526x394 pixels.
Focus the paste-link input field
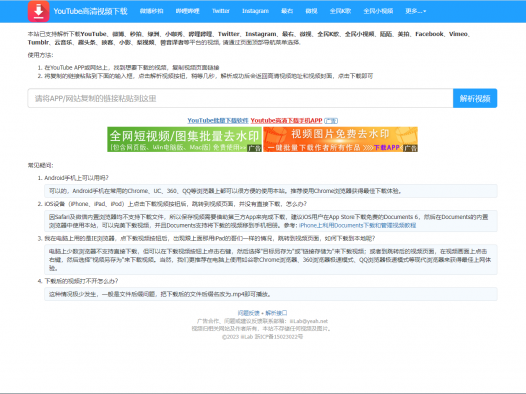[240, 98]
